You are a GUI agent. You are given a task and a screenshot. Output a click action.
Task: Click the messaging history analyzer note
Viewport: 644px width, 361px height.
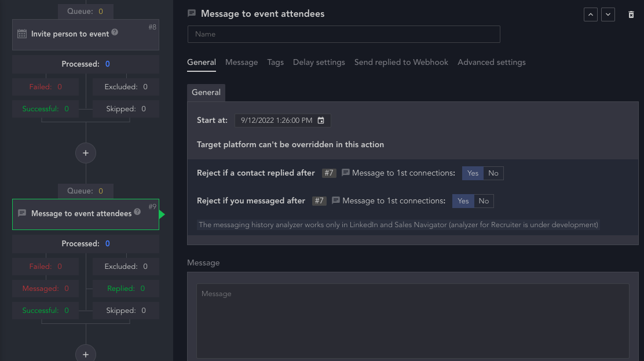[398, 225]
